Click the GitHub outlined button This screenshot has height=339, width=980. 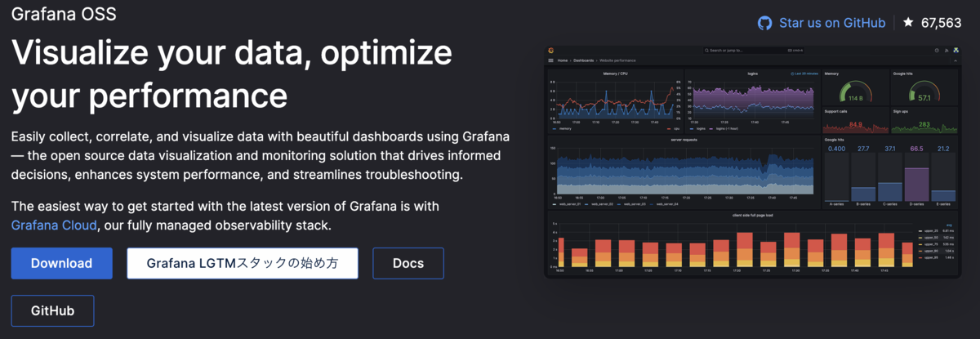click(x=52, y=311)
